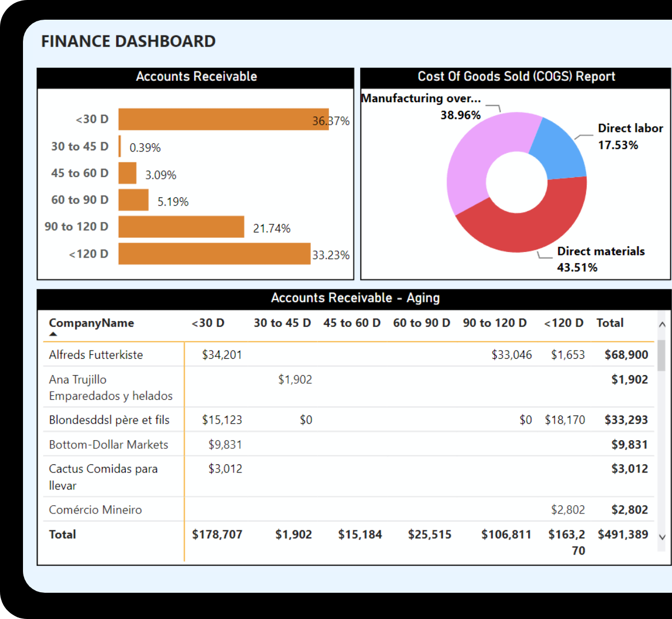Click the 0.39% bar data label
Viewport: 672px width, 619px height.
145,148
